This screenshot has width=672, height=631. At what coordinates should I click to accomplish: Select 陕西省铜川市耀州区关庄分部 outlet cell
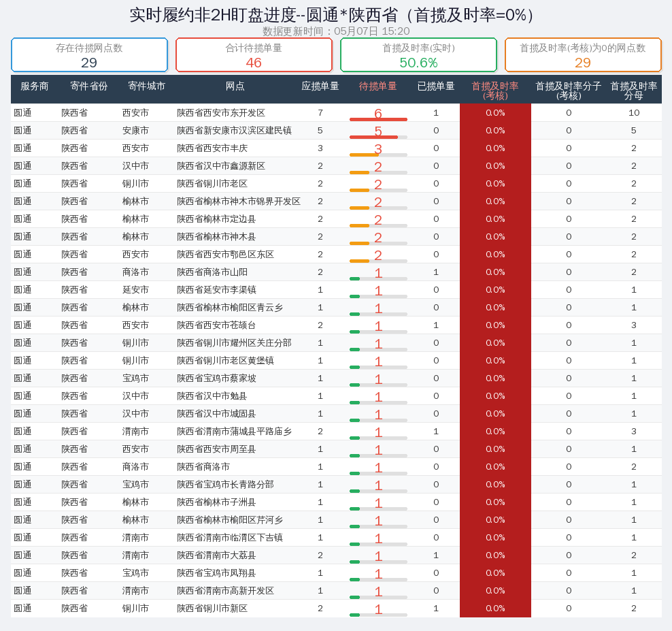click(234, 343)
